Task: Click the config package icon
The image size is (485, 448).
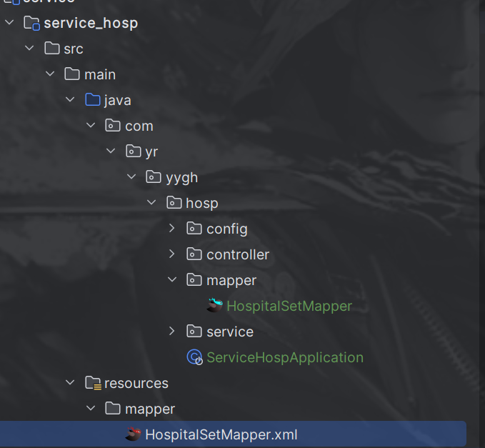Action: pyautogui.click(x=194, y=229)
